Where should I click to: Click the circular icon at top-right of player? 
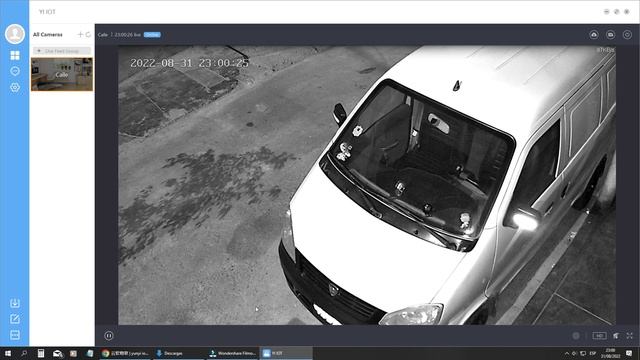coord(627,35)
